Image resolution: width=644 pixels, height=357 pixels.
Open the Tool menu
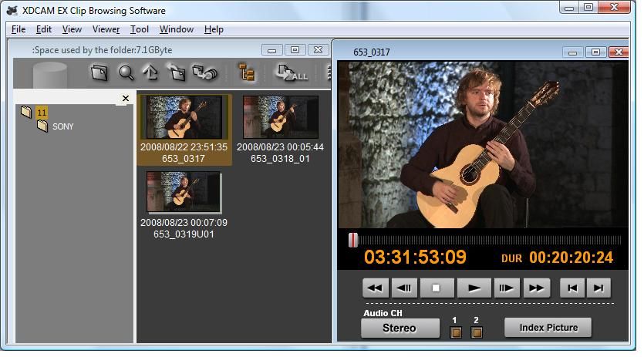[140, 29]
